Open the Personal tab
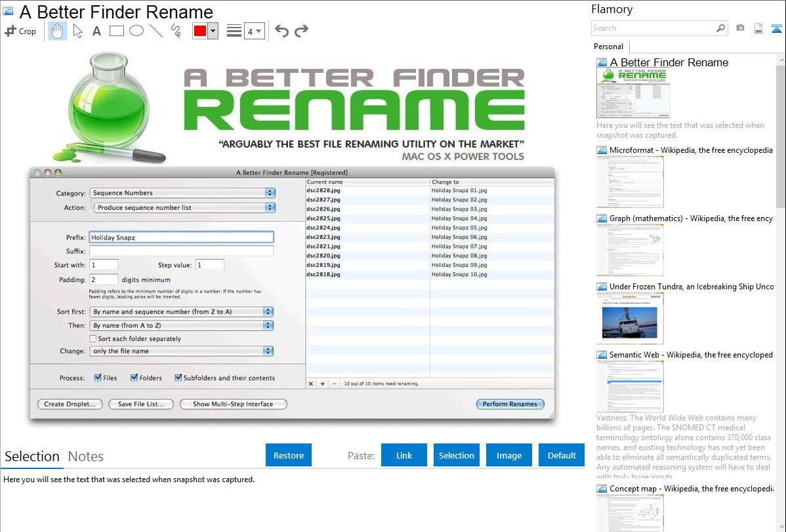 [609, 47]
